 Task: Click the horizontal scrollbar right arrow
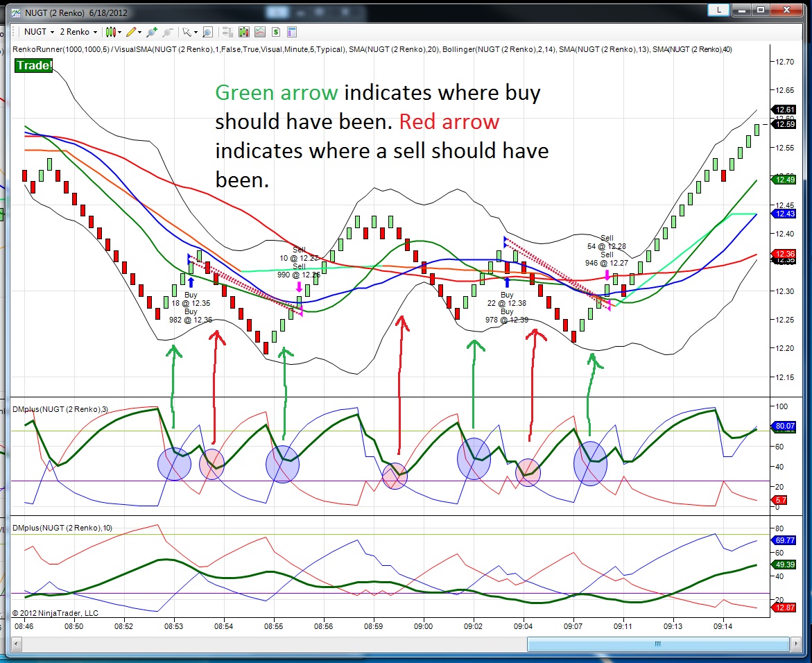(797, 644)
